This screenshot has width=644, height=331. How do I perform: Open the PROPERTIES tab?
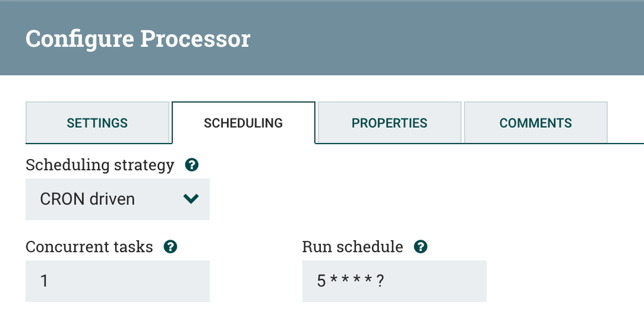coord(389,123)
